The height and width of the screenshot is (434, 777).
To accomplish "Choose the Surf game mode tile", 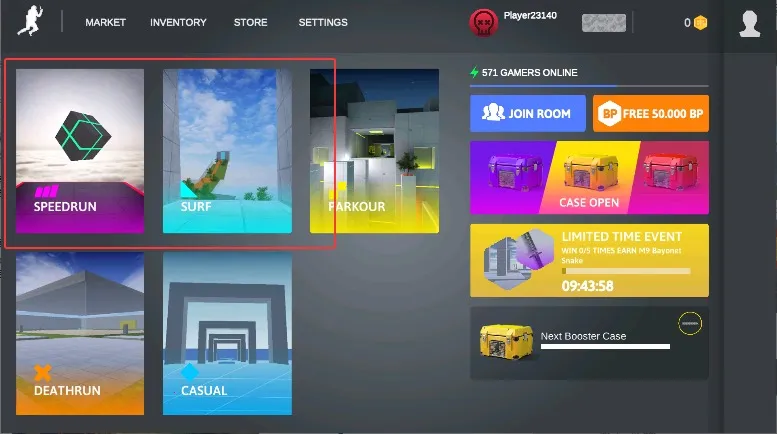I will pos(227,150).
